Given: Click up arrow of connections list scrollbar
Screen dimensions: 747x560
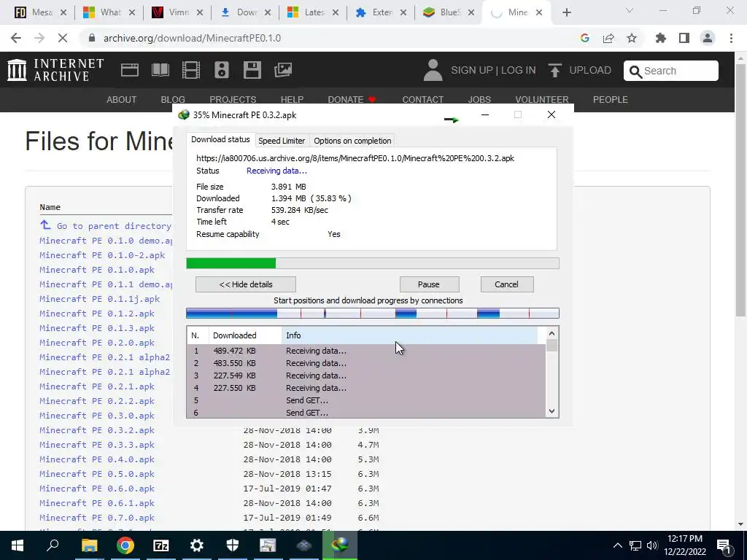Looking at the screenshot, I should [551, 334].
